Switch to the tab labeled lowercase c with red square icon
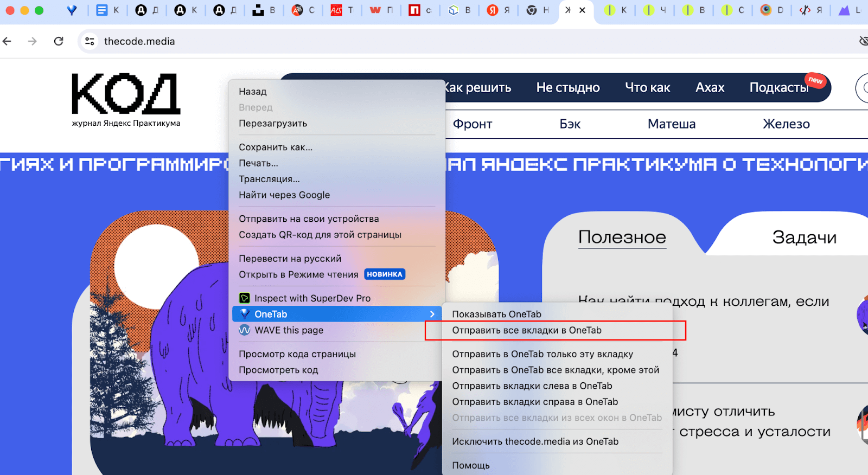The width and height of the screenshot is (868, 475). click(x=420, y=10)
